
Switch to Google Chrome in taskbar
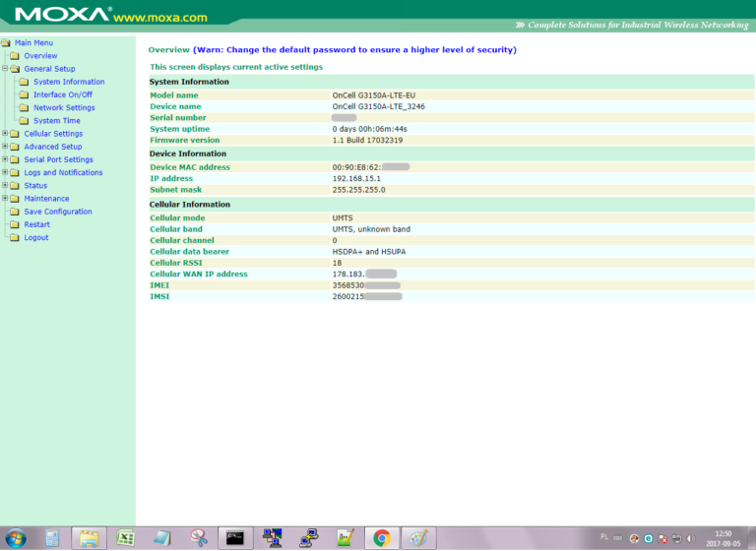click(x=382, y=538)
